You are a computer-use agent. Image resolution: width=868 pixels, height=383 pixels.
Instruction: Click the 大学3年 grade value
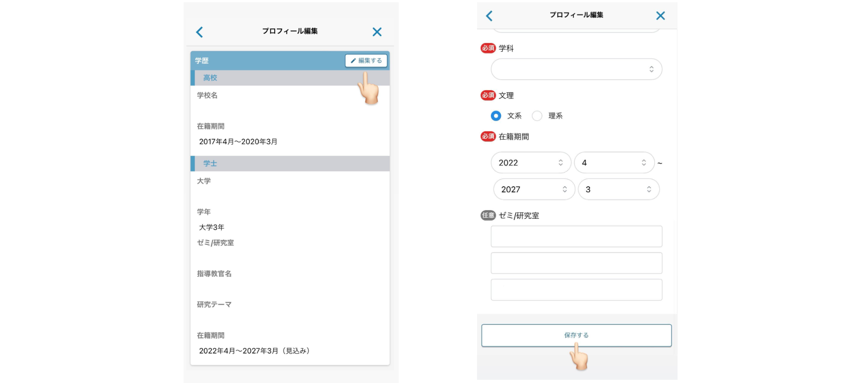[x=212, y=227]
